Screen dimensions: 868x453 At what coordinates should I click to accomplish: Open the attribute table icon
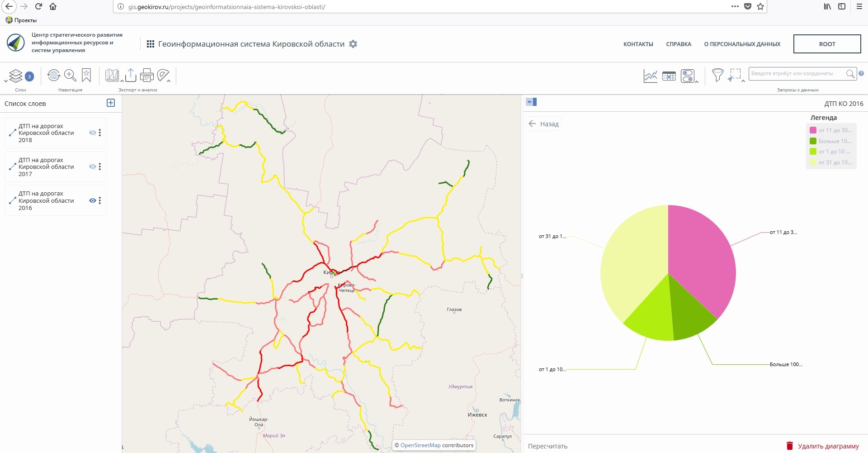pos(669,76)
